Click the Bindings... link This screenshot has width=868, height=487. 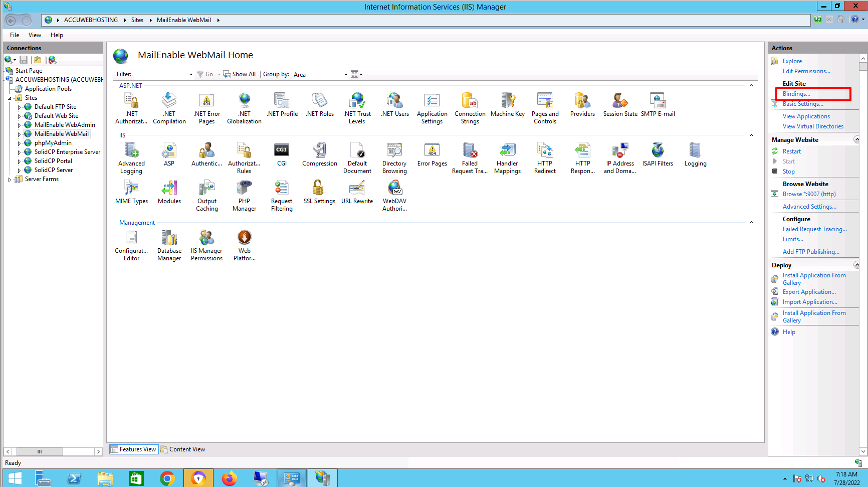pos(796,94)
